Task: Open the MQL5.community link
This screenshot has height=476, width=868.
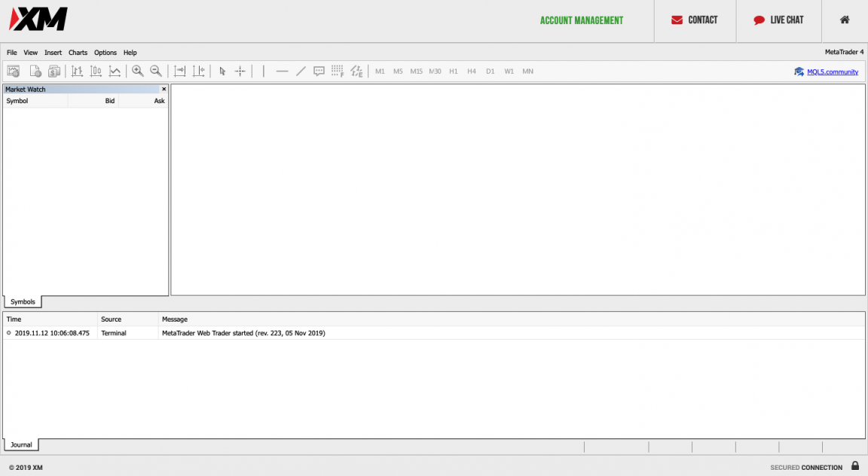Action: pyautogui.click(x=832, y=72)
